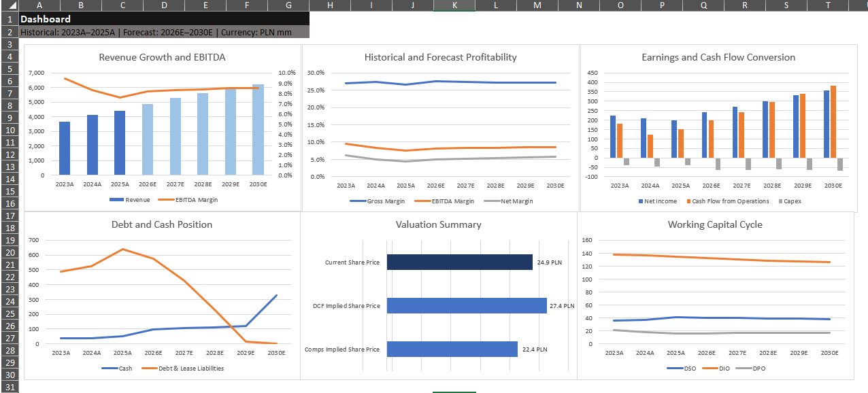This screenshot has width=868, height=393.
Task: Click the Current Share Price axis label
Action: [x=352, y=262]
